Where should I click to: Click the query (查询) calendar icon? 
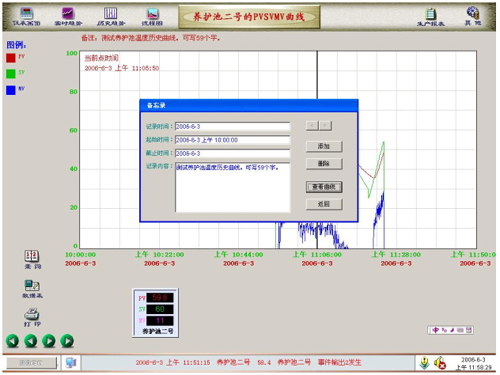point(32,260)
